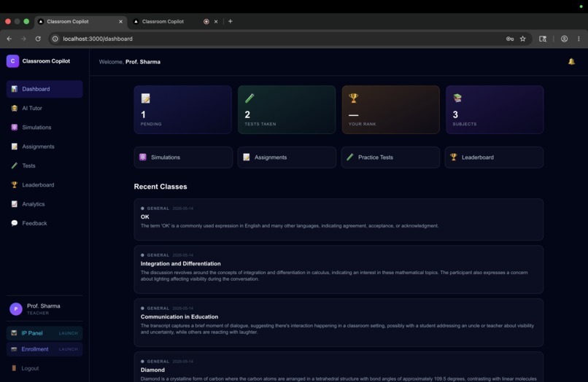Click the Assignments notepad icon in sidebar
Screen dimensions: 588x382
pyautogui.click(x=15, y=147)
